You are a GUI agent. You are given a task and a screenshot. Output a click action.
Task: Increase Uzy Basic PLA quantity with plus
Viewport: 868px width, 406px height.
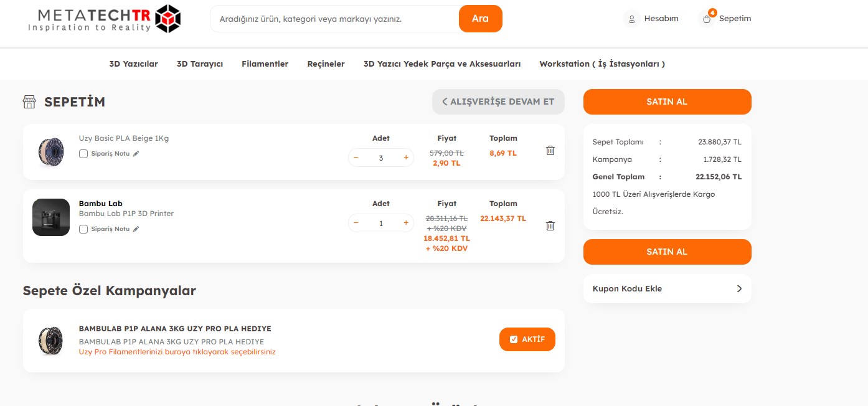(406, 158)
